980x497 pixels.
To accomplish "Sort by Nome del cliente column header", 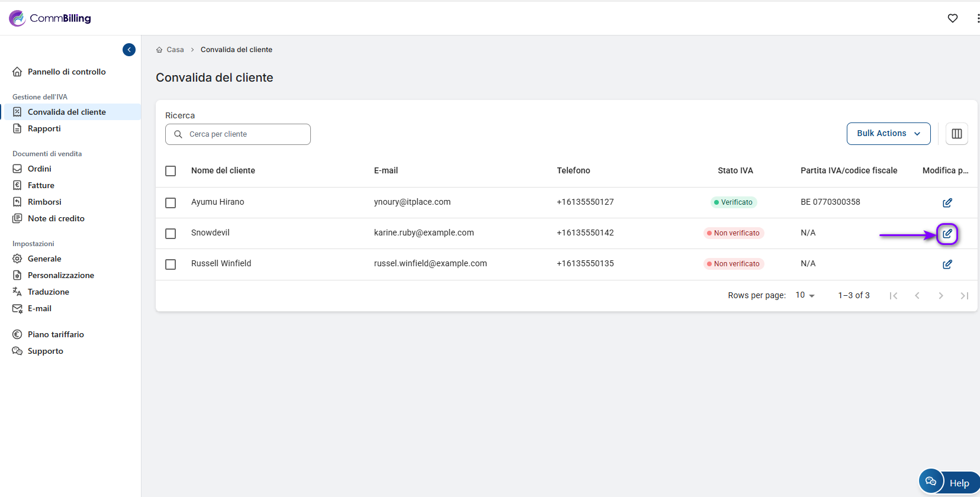I will click(x=223, y=170).
